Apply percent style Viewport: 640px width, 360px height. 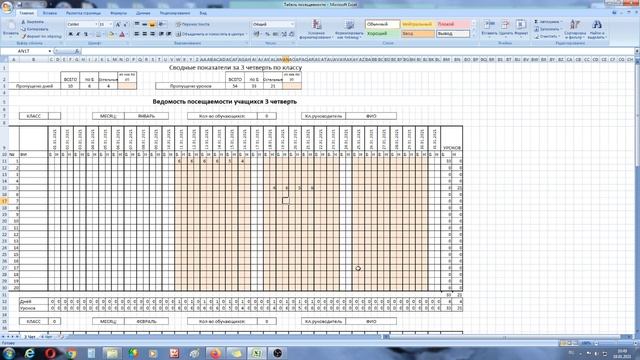(267, 34)
